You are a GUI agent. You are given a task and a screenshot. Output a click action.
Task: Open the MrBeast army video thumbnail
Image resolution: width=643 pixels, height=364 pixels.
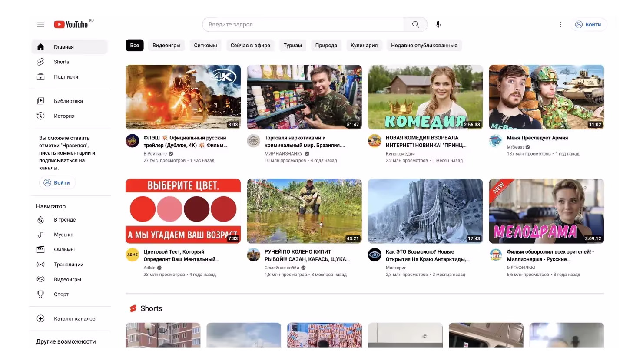546,97
